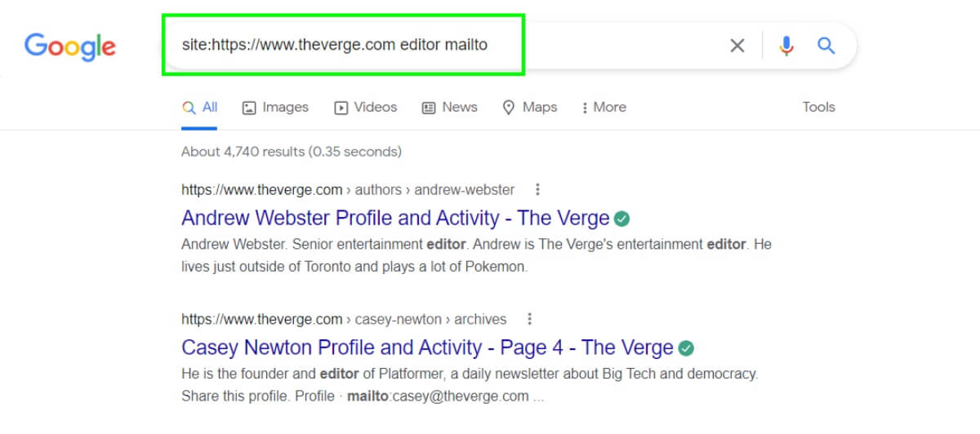This screenshot has width=980, height=434.
Task: Switch to the Videos tab
Action: coord(366,107)
